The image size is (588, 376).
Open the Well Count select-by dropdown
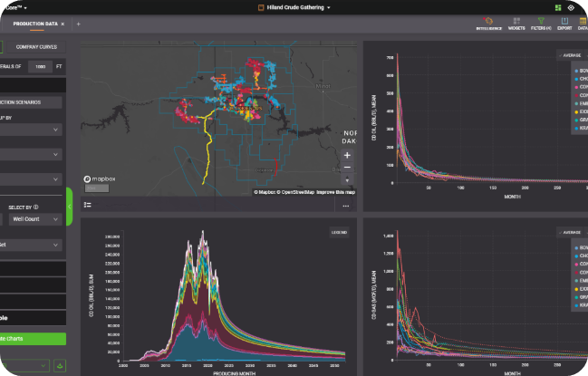[x=34, y=218]
